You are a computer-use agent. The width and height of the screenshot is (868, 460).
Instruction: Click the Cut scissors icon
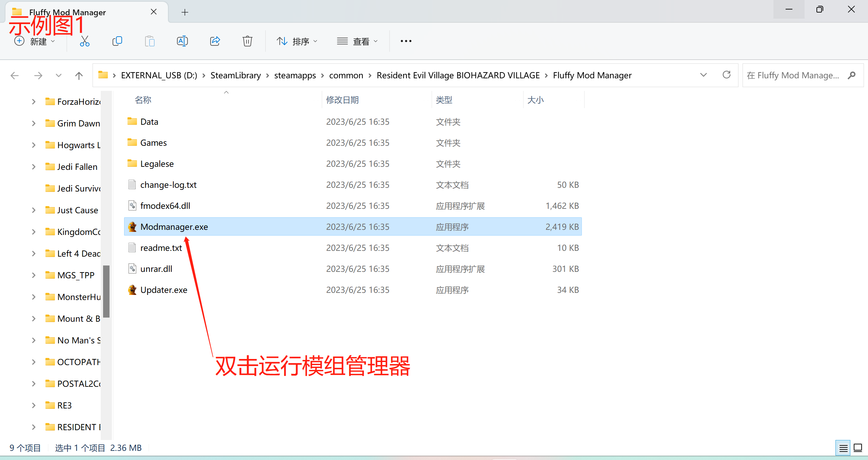coord(84,41)
